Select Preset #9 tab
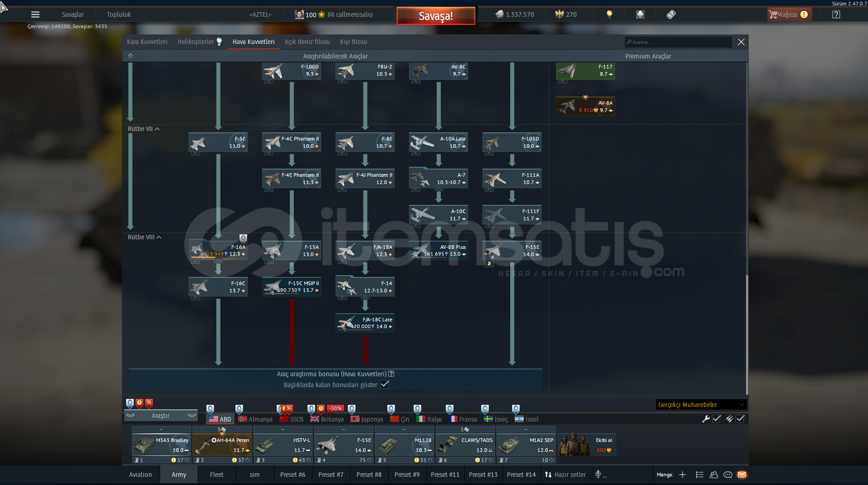868x485 pixels. pyautogui.click(x=407, y=475)
